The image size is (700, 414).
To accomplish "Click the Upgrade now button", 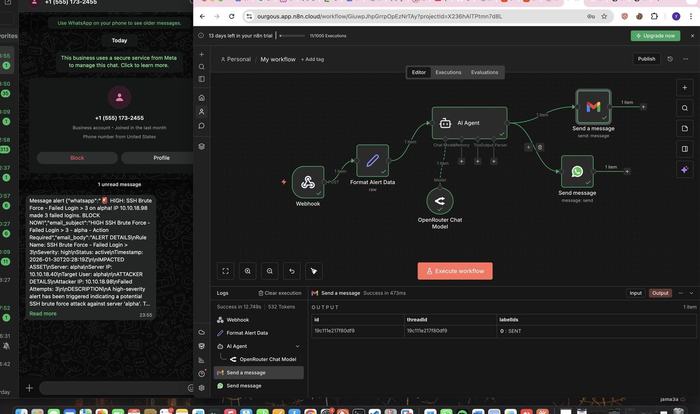I will (655, 36).
